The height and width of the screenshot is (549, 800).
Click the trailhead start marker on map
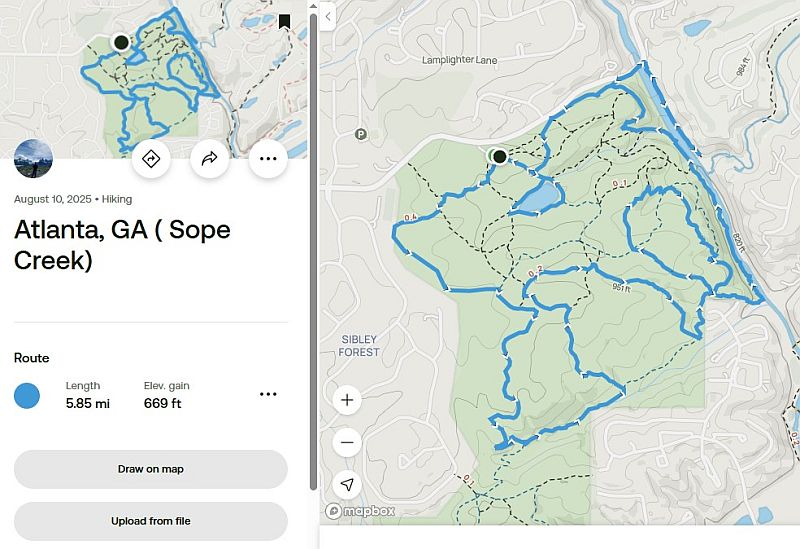[x=498, y=156]
